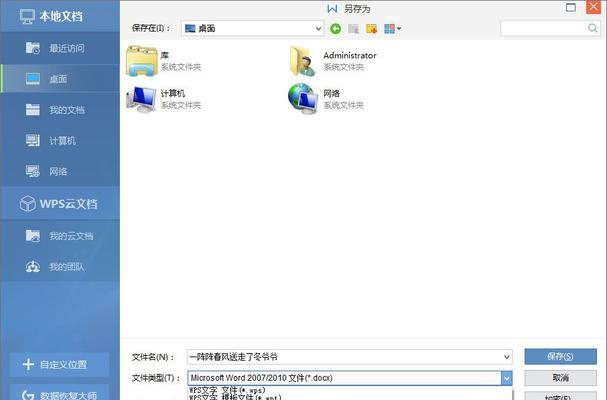The image size is (607, 400).
Task: Click the maximize window button
Action: coord(571,7)
